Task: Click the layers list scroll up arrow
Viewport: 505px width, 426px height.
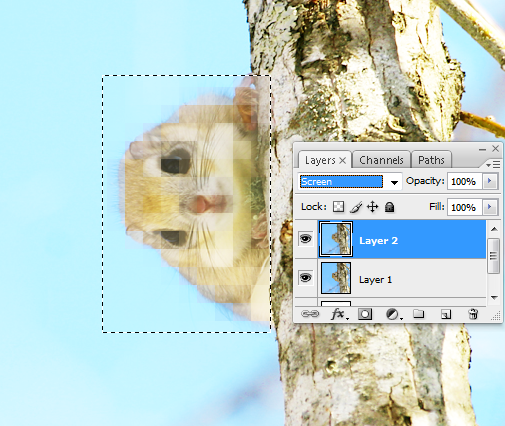Action: [x=494, y=229]
